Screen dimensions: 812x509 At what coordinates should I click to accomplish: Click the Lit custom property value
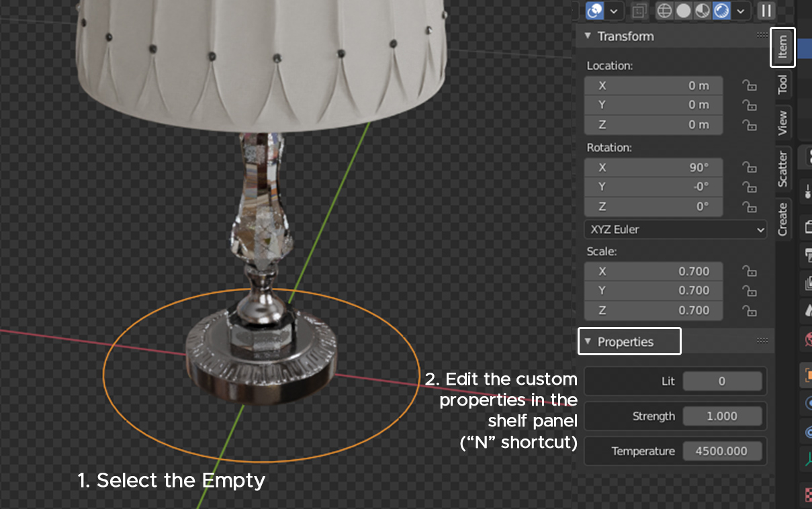(x=723, y=381)
